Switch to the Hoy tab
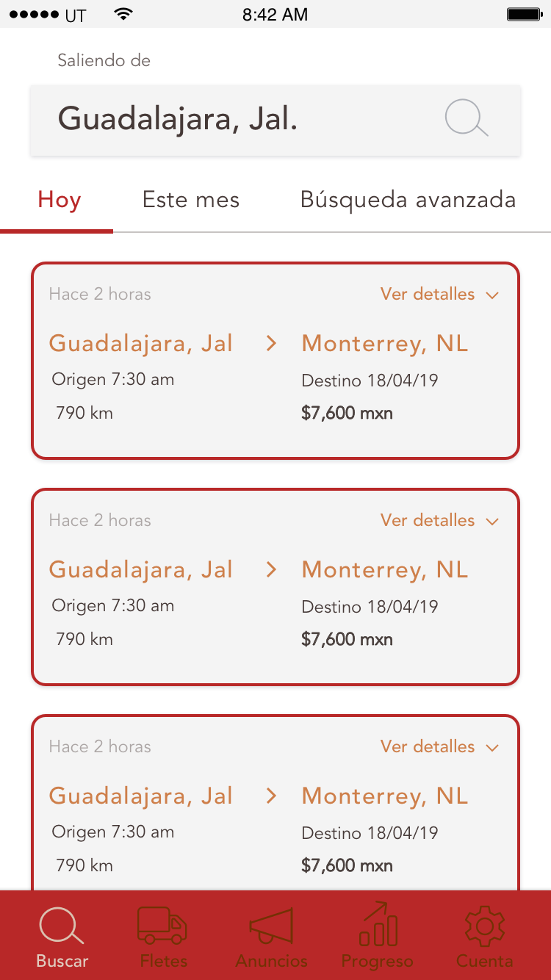This screenshot has height=980, width=551. [60, 200]
